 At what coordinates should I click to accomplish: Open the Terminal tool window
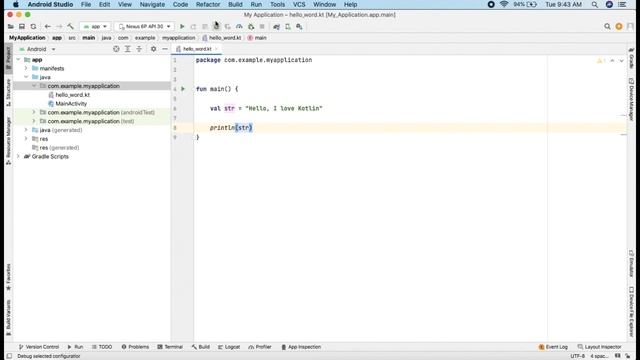pyautogui.click(x=170, y=347)
